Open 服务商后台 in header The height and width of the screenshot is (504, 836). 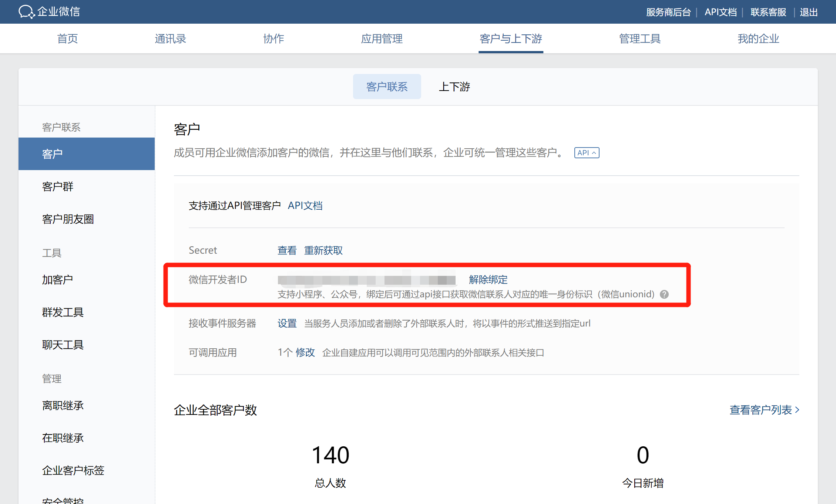click(x=668, y=12)
